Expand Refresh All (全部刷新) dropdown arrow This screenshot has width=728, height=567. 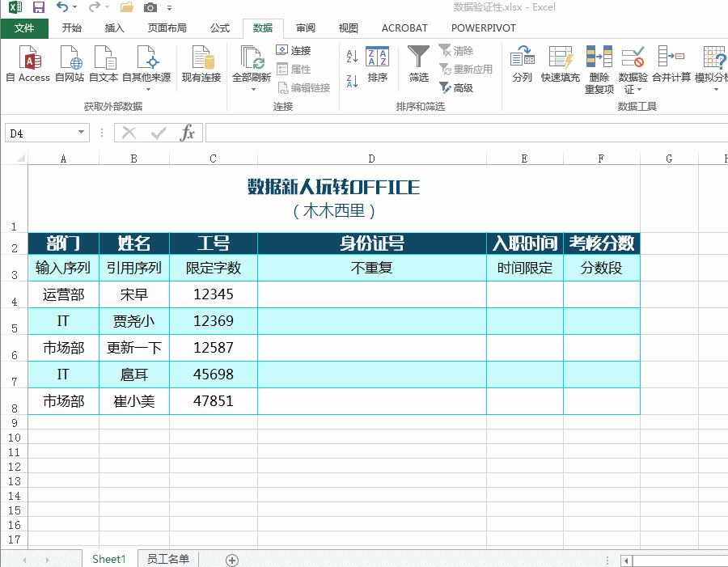tap(253, 89)
